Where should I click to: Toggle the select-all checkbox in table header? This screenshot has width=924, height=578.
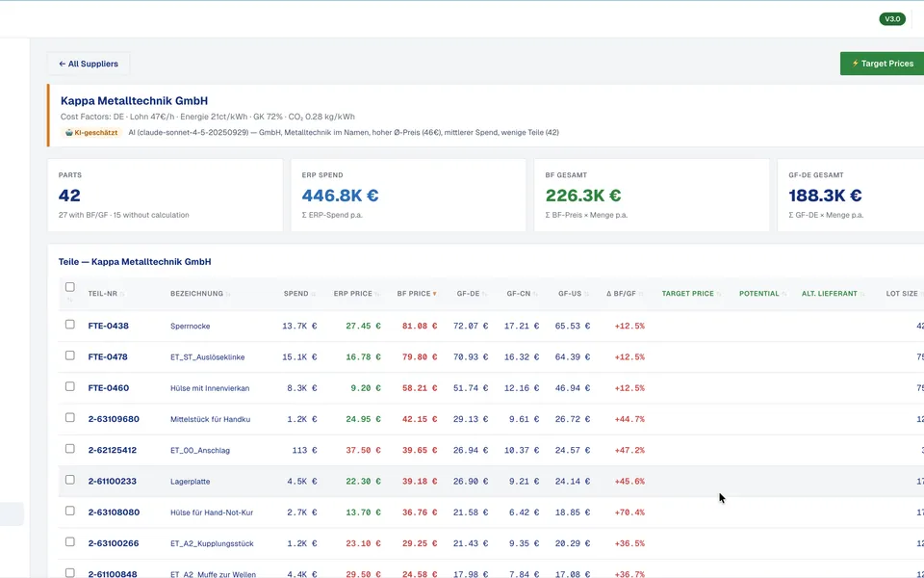coord(70,287)
